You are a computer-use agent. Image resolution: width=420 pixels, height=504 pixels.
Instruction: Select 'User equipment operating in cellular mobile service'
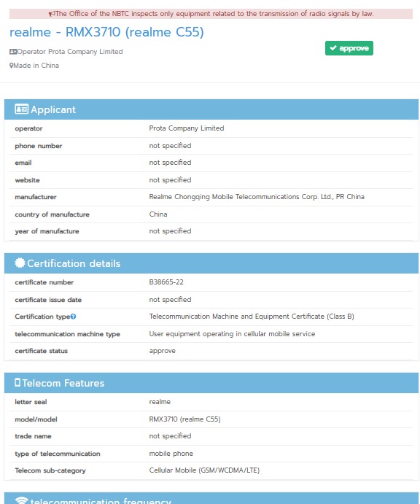pyautogui.click(x=232, y=334)
